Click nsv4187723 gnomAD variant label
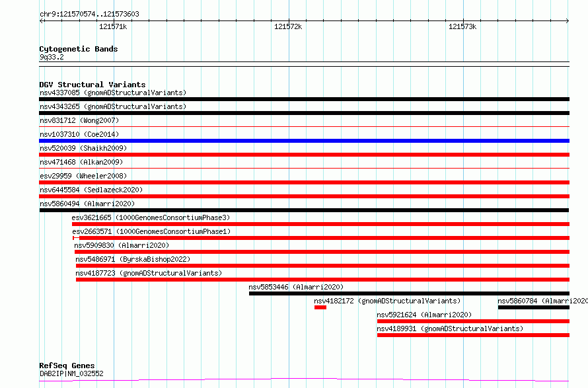The height and width of the screenshot is (388, 588). [149, 273]
